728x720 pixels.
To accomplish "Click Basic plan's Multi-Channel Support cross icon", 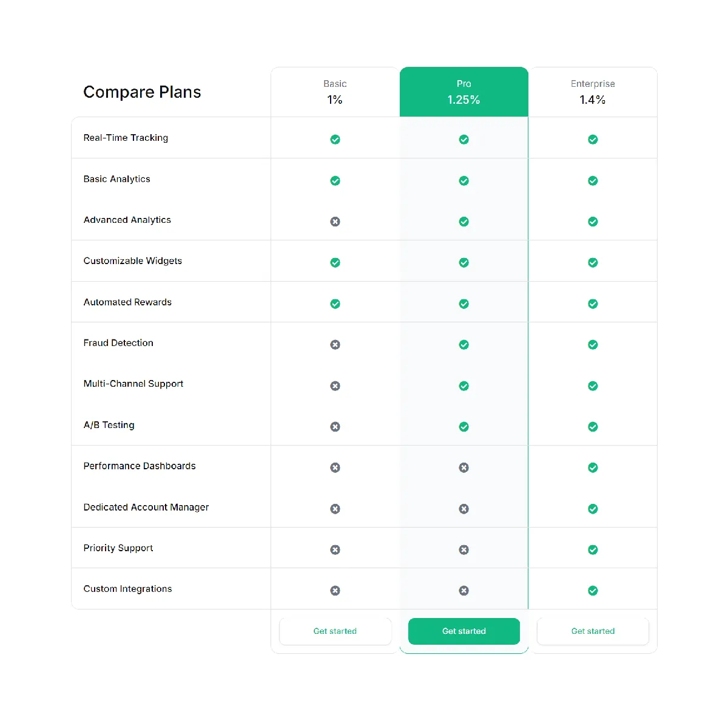I will point(335,385).
